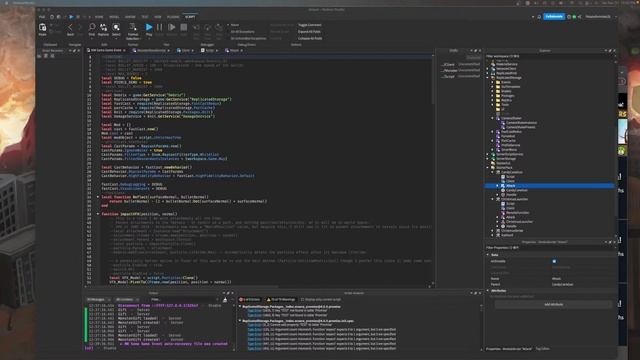
Task: Collapse the StarterPack tree node
Action: [488, 168]
